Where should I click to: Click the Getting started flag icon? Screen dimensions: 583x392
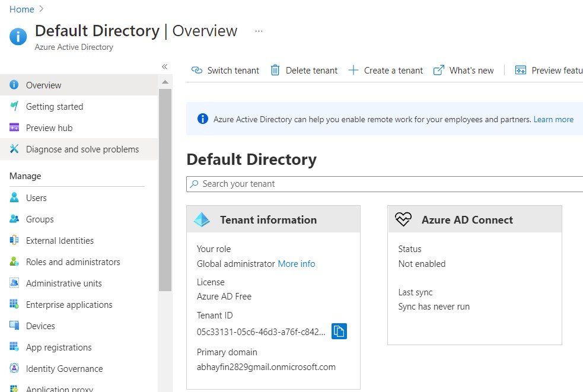(14, 106)
